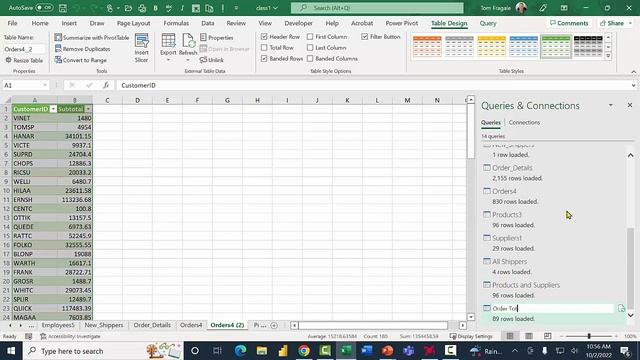640x360 pixels.
Task: Expand the Table Styles gallery
Action: pyautogui.click(x=608, y=56)
